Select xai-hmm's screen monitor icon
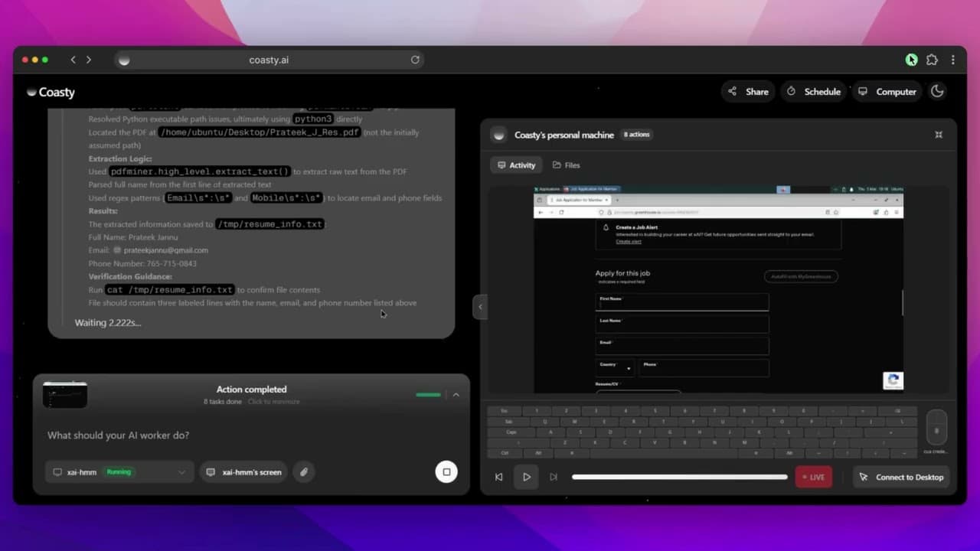The height and width of the screenshot is (551, 980). (211, 472)
